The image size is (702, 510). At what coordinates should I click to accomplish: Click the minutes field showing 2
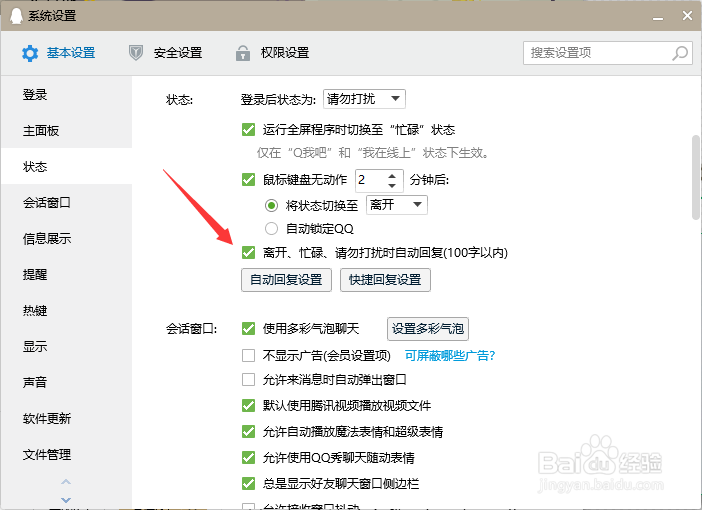click(x=369, y=180)
